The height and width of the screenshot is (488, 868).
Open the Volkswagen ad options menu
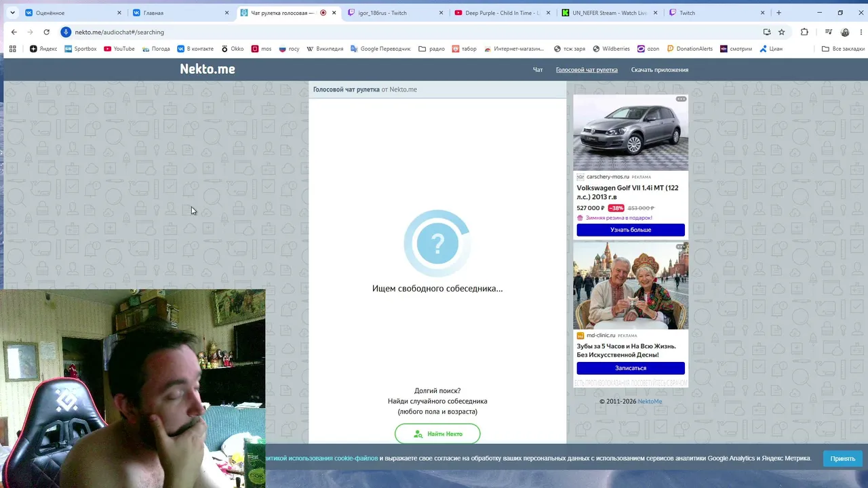click(681, 99)
